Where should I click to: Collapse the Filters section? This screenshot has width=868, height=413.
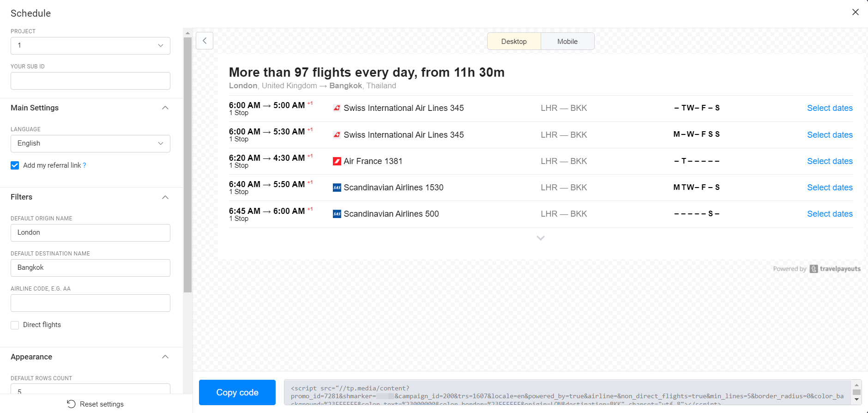pos(165,197)
